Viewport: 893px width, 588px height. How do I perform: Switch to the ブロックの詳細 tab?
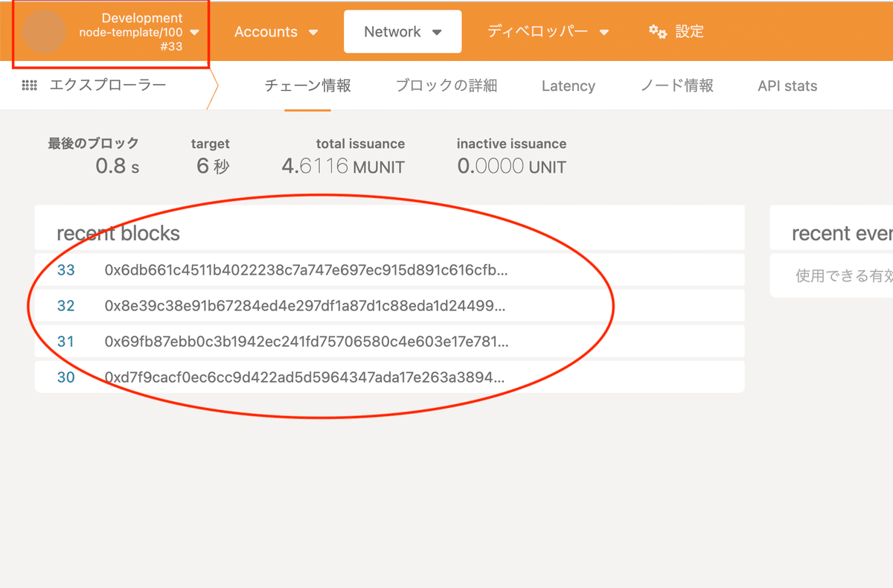pyautogui.click(x=446, y=86)
